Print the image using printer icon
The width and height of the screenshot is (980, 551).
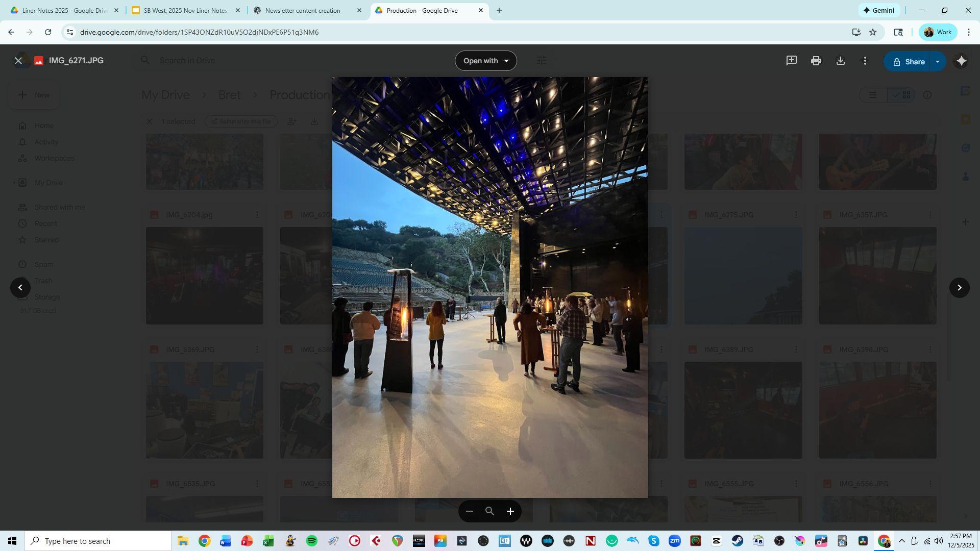tap(816, 61)
